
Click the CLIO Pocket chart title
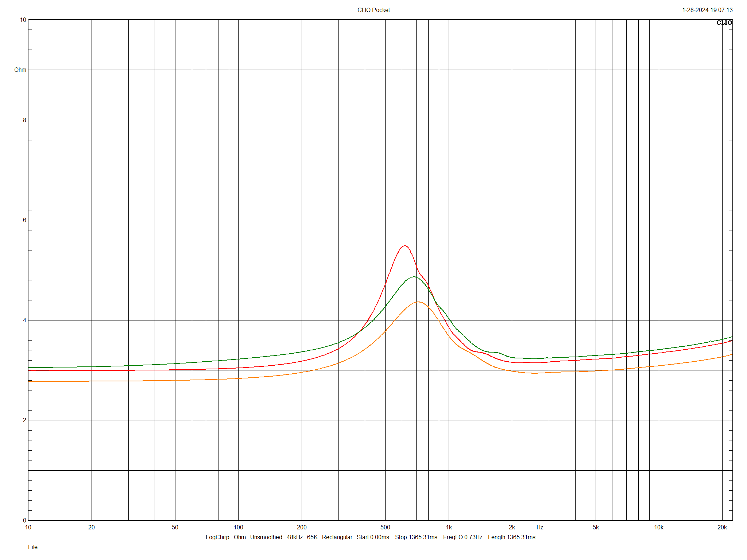373,10
